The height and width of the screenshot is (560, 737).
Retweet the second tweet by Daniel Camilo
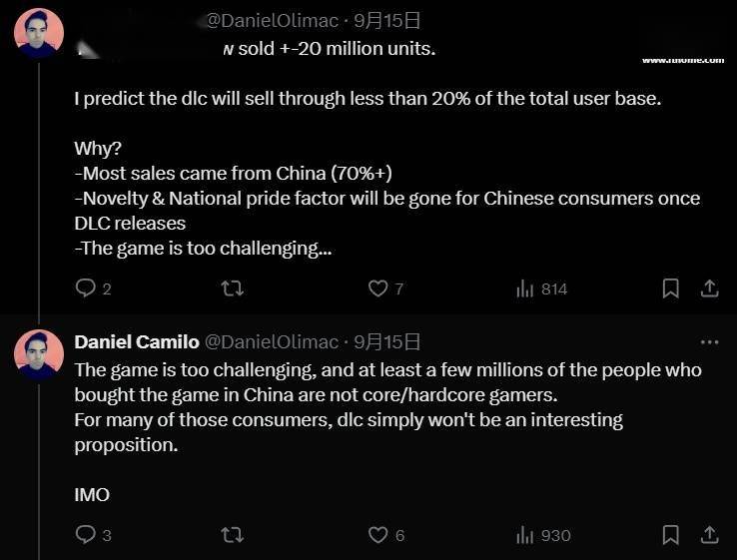(x=232, y=535)
